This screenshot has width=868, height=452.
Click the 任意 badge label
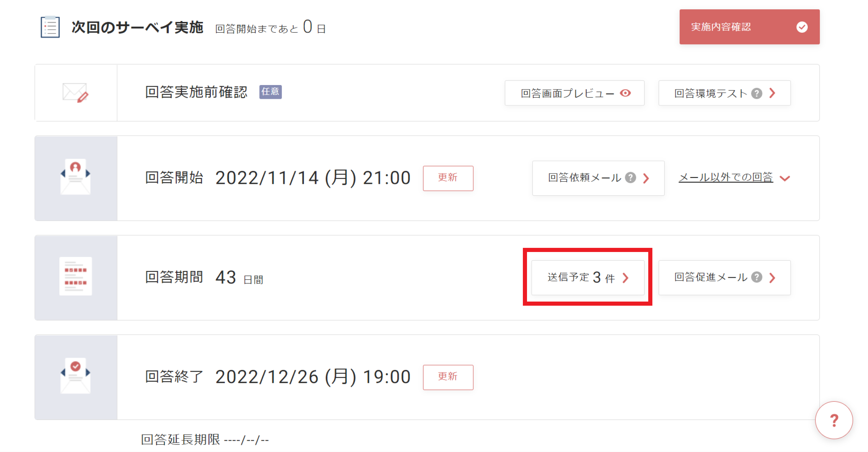(x=270, y=92)
